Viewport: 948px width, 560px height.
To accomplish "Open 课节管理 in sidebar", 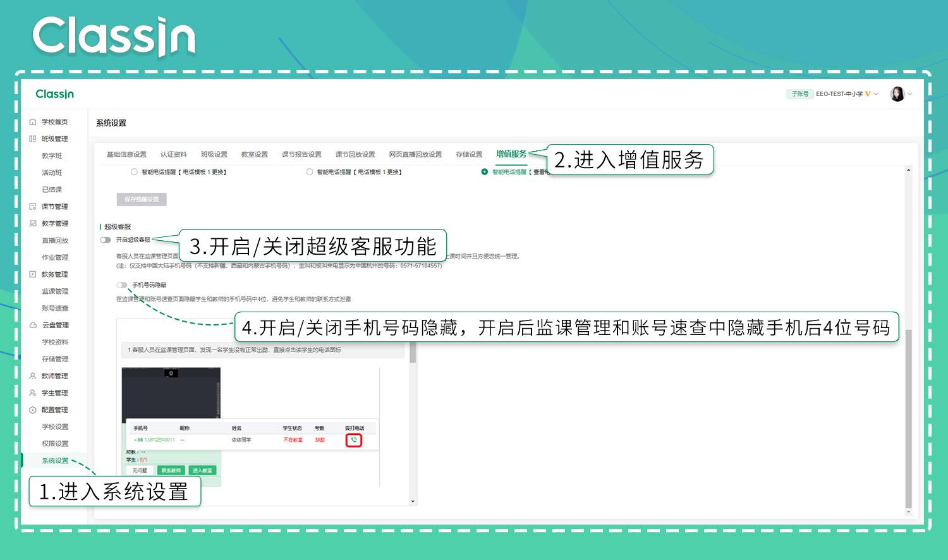I will point(54,207).
